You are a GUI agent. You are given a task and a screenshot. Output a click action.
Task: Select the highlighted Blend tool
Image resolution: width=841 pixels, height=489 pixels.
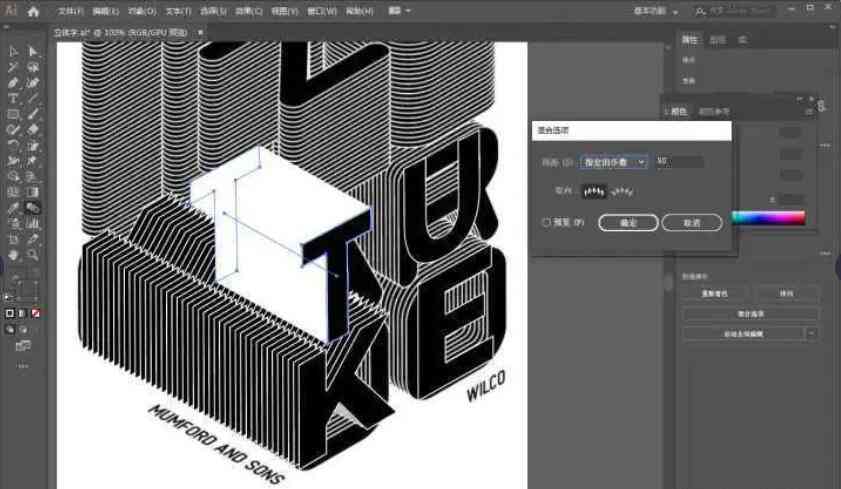coord(33,208)
